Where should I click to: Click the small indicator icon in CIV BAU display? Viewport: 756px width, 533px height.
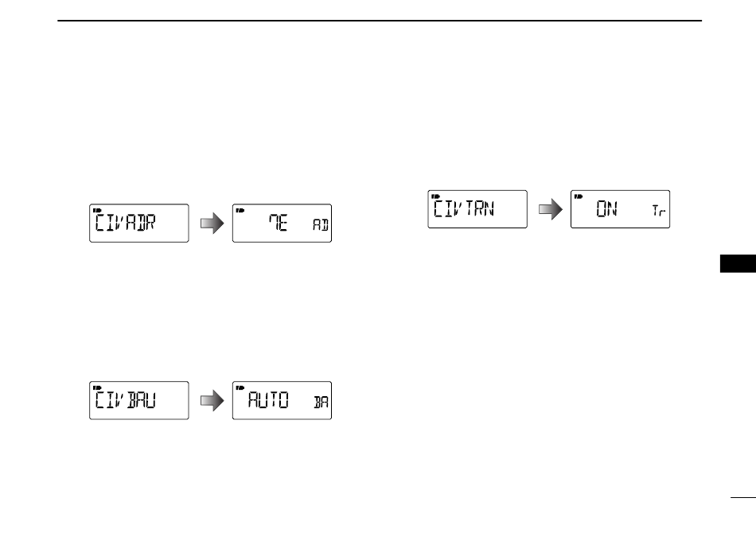[x=97, y=387]
